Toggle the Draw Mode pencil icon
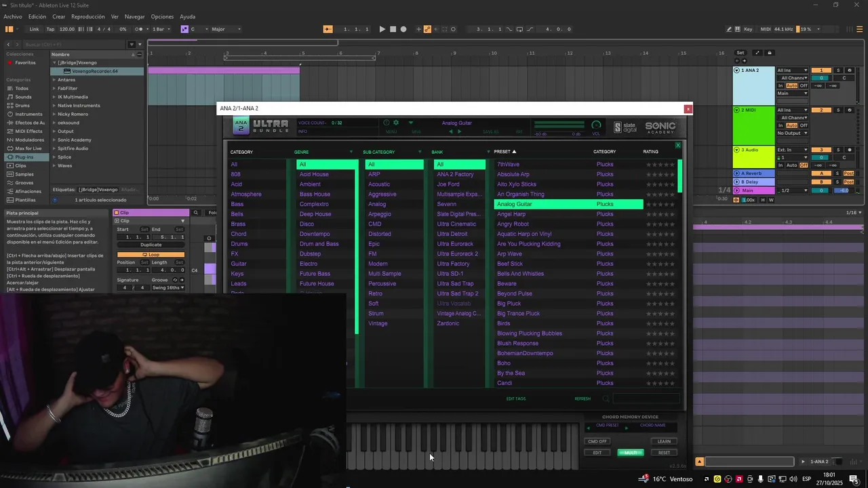Image resolution: width=868 pixels, height=488 pixels. pyautogui.click(x=729, y=29)
